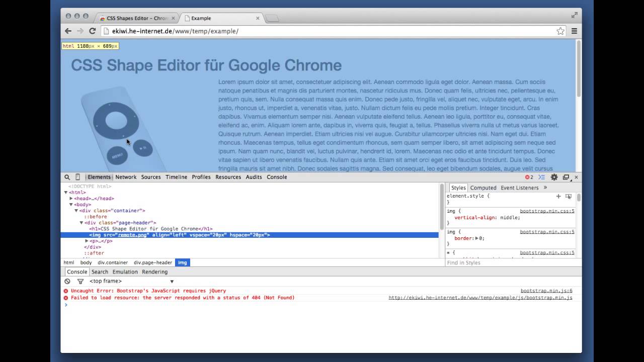Open the top frame context dropdown

[131, 281]
